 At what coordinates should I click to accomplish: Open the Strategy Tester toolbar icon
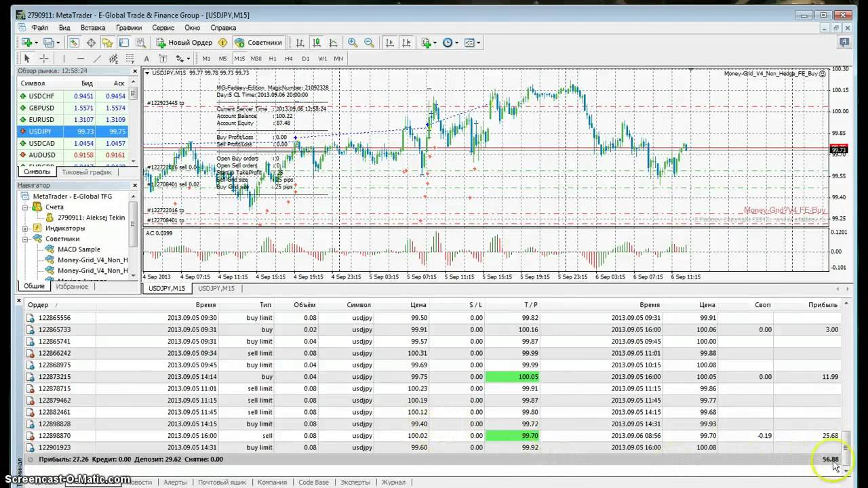click(140, 42)
